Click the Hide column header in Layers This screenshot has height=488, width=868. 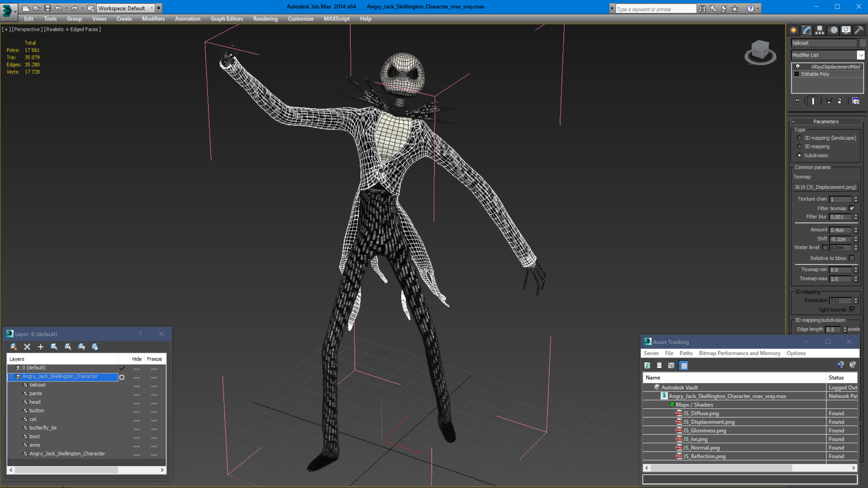pos(137,359)
